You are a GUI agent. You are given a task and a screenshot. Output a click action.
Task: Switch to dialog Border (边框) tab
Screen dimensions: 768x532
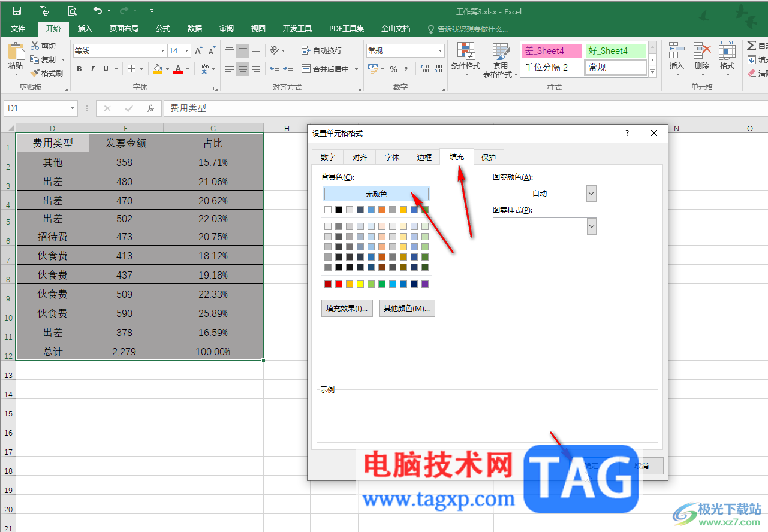point(424,157)
